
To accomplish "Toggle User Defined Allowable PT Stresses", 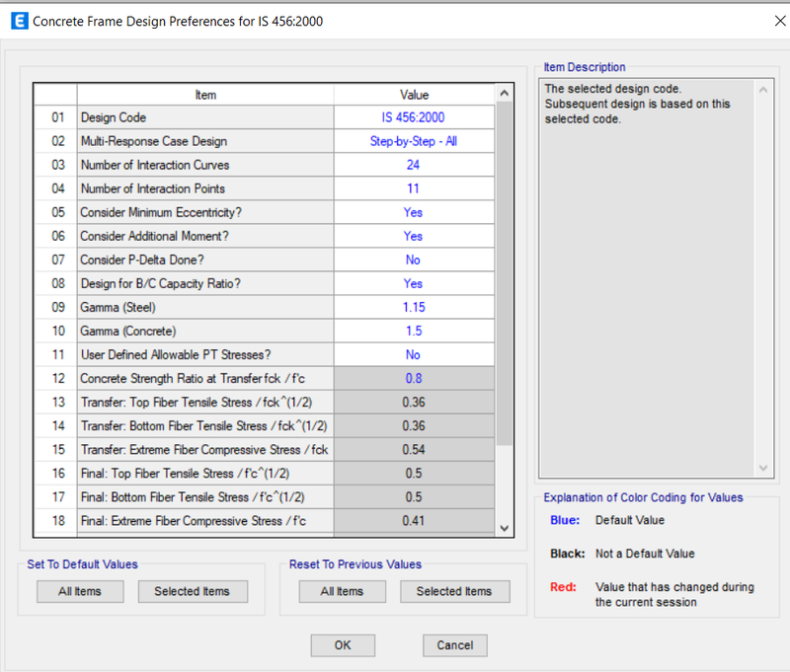I will [413, 354].
